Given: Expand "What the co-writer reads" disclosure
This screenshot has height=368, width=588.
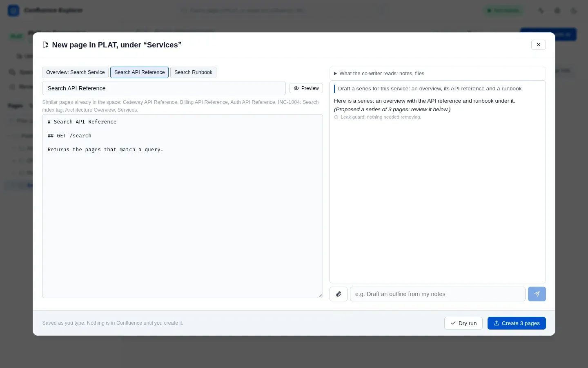Looking at the screenshot, I should pyautogui.click(x=438, y=74).
